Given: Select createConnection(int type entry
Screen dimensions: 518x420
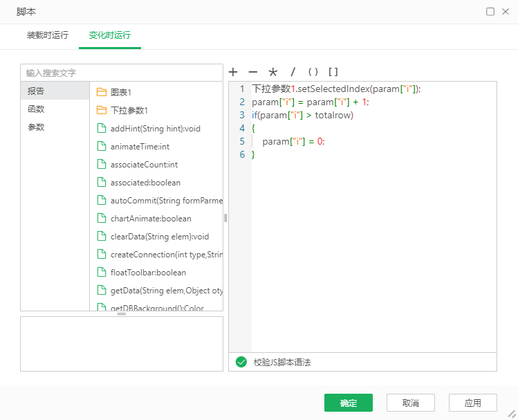Looking at the screenshot, I should coord(167,255).
